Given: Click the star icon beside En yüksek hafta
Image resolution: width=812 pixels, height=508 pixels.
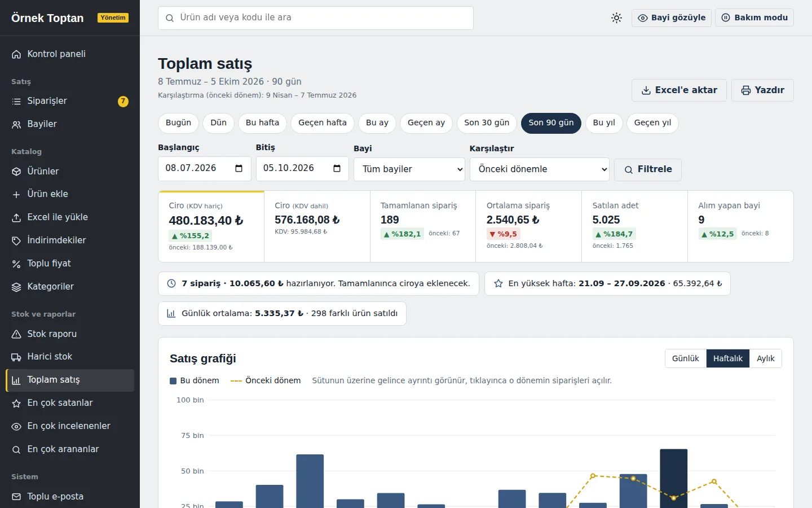Looking at the screenshot, I should (x=498, y=283).
